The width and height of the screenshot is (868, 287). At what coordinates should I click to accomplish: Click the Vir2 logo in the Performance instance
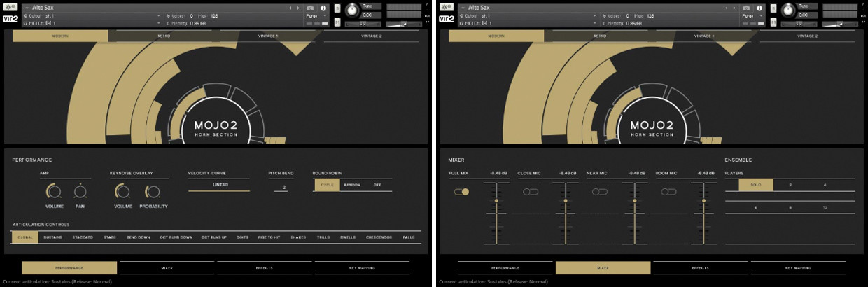(x=10, y=20)
